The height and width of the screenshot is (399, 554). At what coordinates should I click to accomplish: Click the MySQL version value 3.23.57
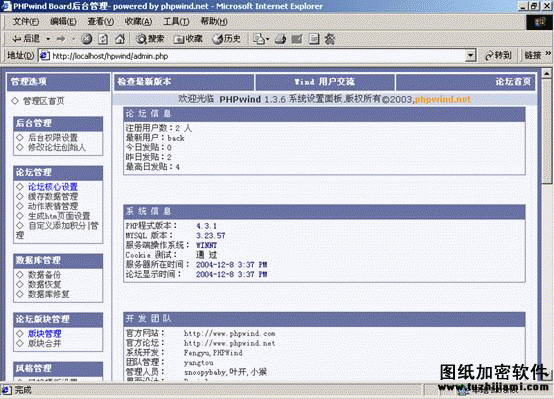click(x=211, y=235)
